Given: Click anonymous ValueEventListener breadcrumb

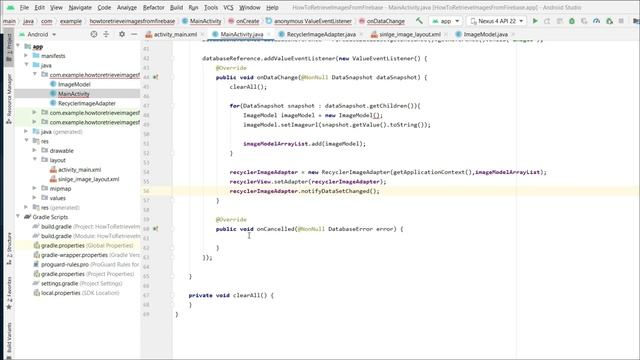Looking at the screenshot, I should [309, 21].
